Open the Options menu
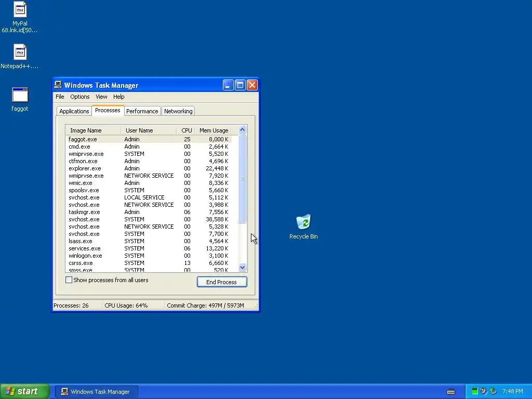The height and width of the screenshot is (399, 532). [x=79, y=97]
